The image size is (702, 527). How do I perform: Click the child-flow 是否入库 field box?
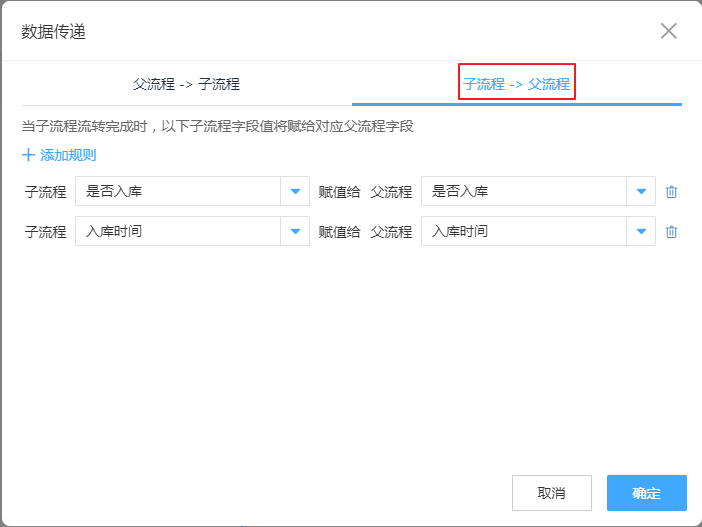[x=178, y=192]
